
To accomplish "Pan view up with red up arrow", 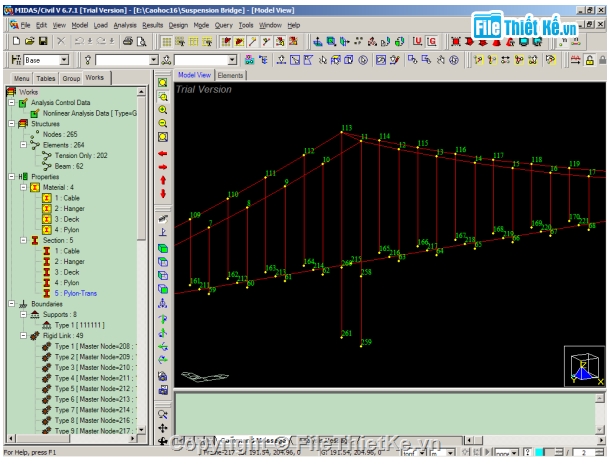I will [163, 180].
